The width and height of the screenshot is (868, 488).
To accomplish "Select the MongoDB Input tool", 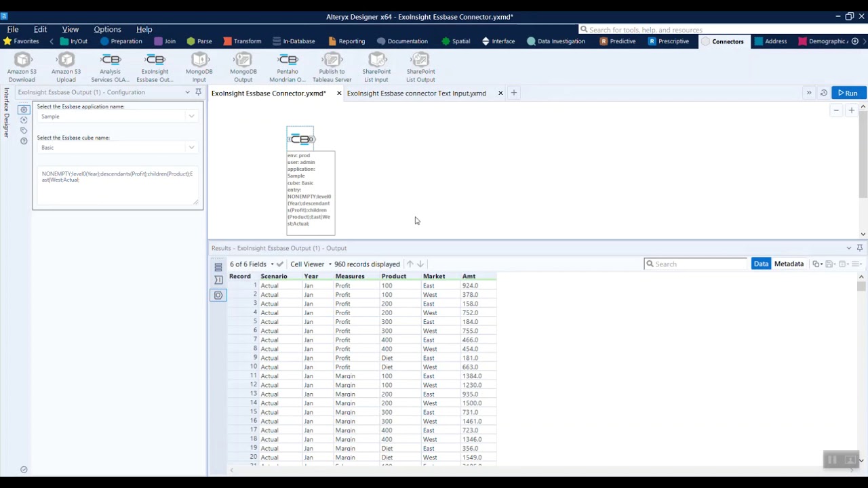I will pyautogui.click(x=199, y=67).
